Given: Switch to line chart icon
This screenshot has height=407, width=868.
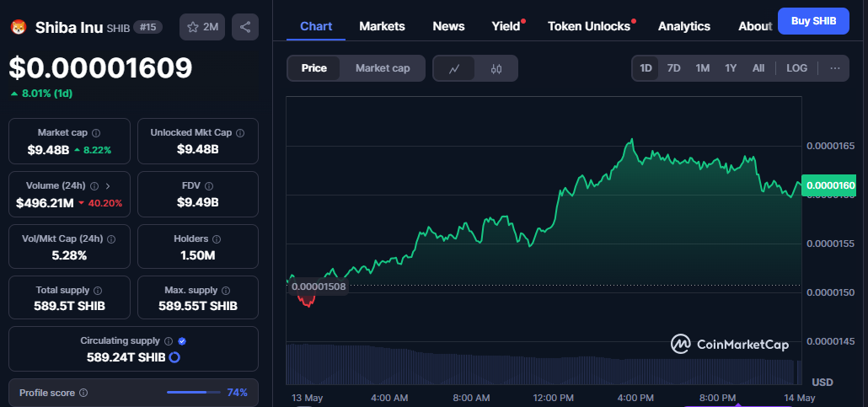Looking at the screenshot, I should pos(454,68).
